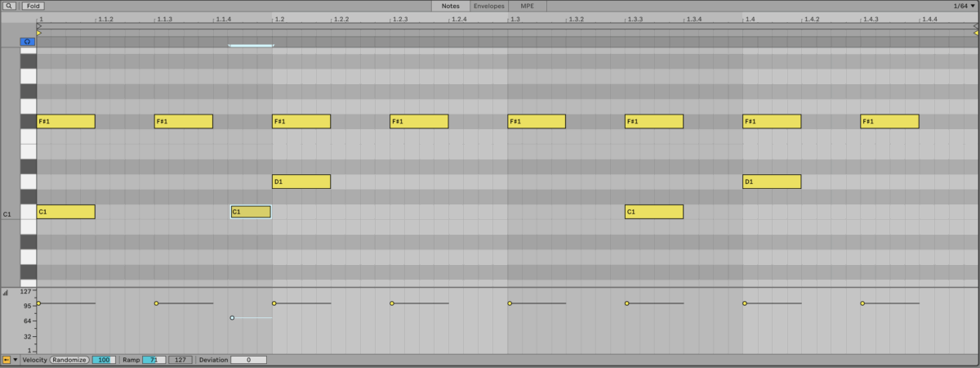Screen dimensions: 980x368
Task: Switch to the Envelopes tab
Action: (x=488, y=6)
